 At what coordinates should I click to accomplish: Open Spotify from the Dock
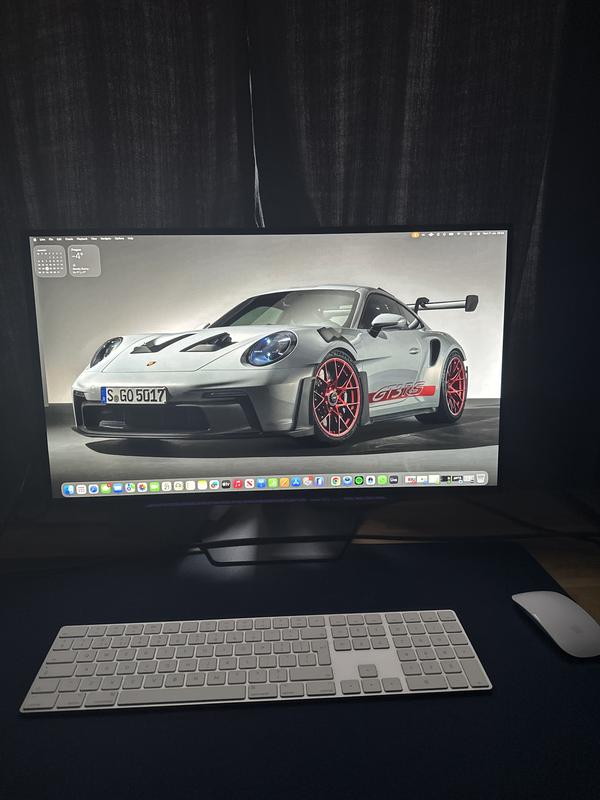(x=359, y=480)
